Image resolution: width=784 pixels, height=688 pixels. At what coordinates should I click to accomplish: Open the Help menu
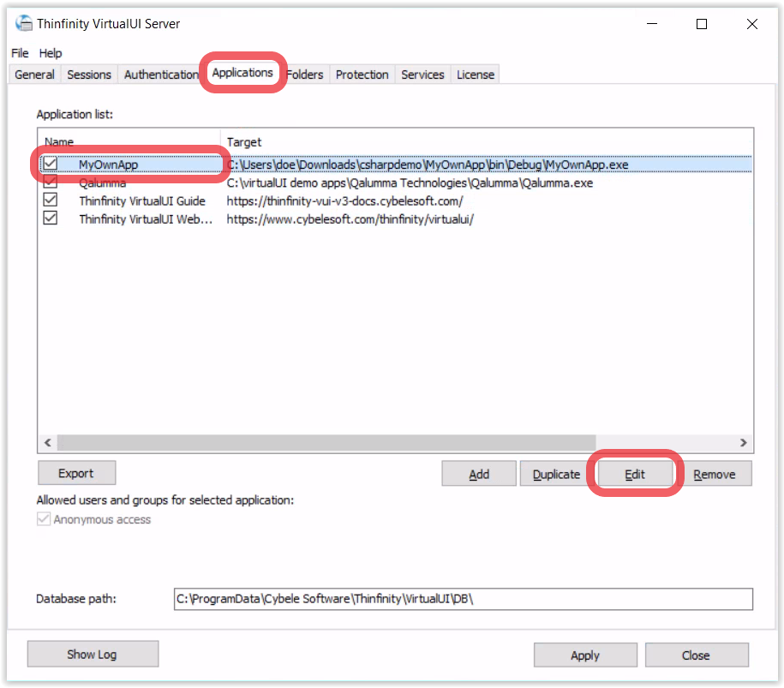point(51,53)
